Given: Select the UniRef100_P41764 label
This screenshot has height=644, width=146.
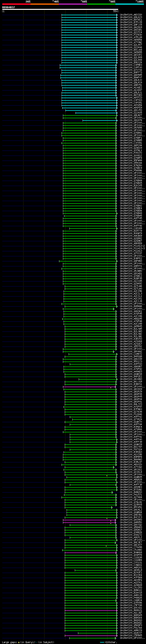Looking at the screenshot, I should [131, 628].
